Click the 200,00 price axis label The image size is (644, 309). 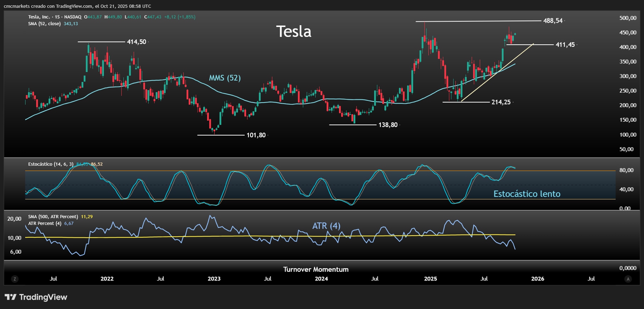point(628,105)
